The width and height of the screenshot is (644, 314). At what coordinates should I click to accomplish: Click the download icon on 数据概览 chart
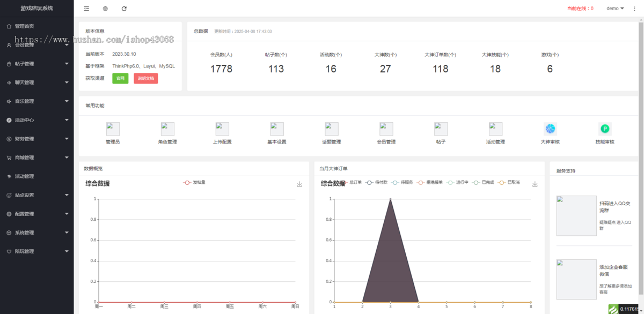click(x=299, y=183)
